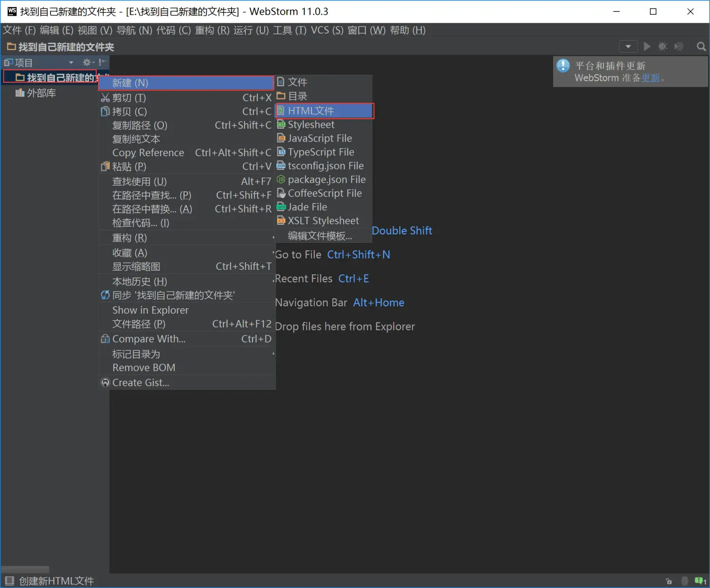This screenshot has height=588, width=710.
Task: Click the scissors icon beside 剪切
Action: click(105, 98)
